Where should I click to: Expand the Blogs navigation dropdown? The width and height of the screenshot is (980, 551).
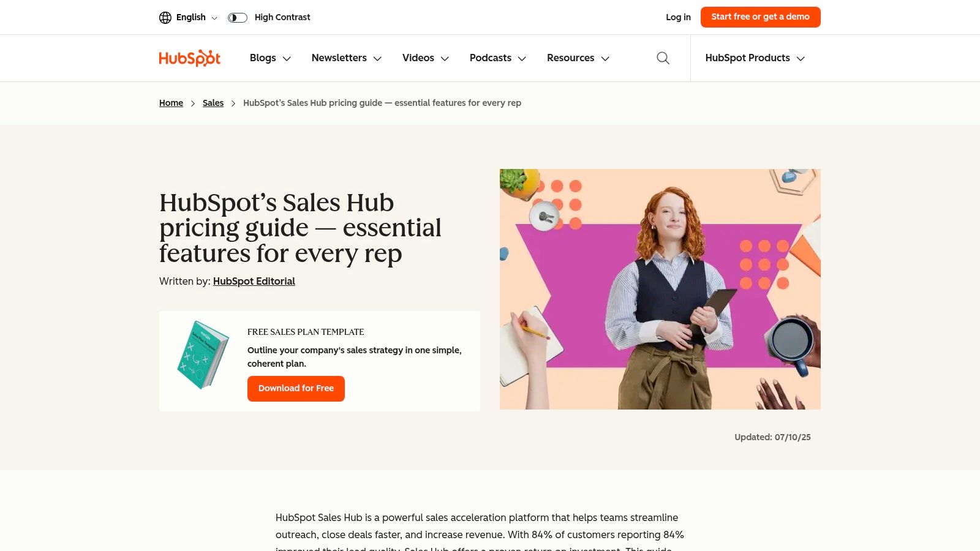(x=269, y=58)
